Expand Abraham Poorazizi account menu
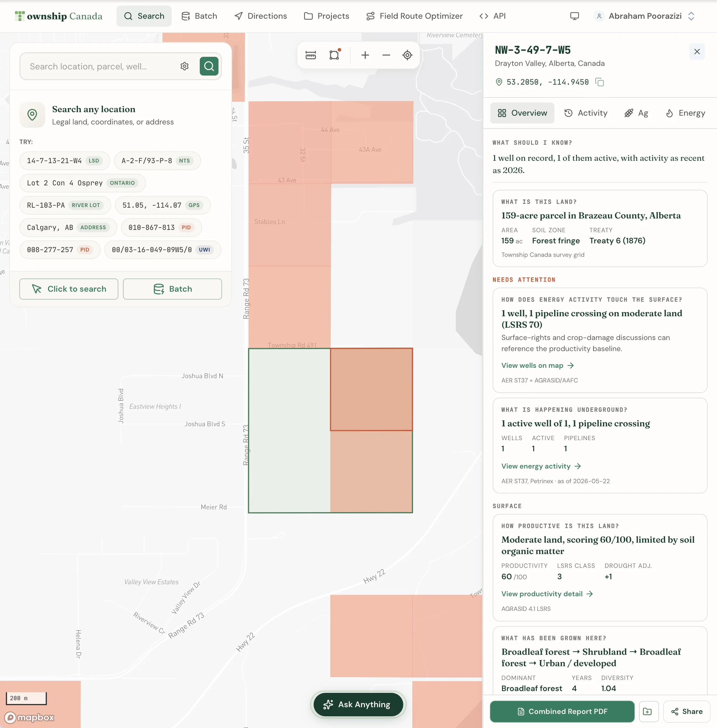 (644, 16)
